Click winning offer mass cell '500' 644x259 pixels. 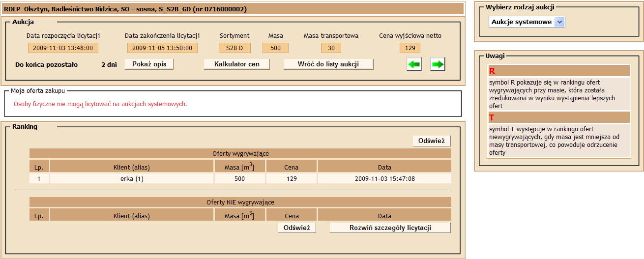[239, 179]
